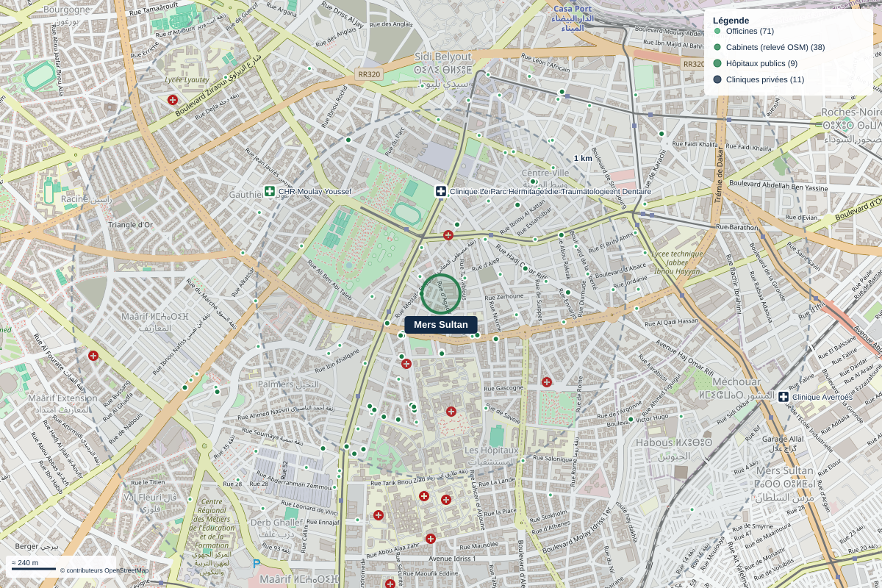Image resolution: width=882 pixels, height=588 pixels.
Task: Click the '≈ 240 m' scale bar
Action: coord(33,565)
